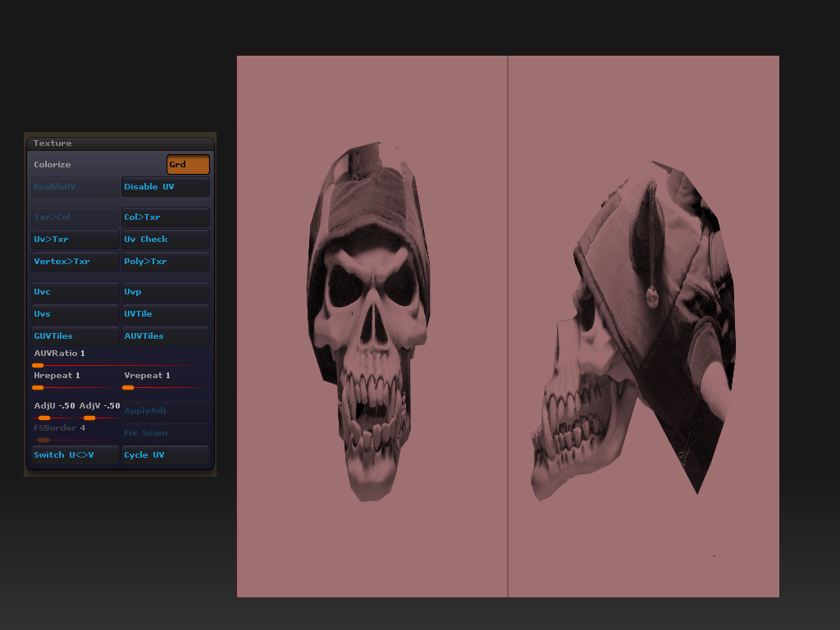Run a Uv Check on the model
The width and height of the screenshot is (840, 630).
pyautogui.click(x=165, y=239)
